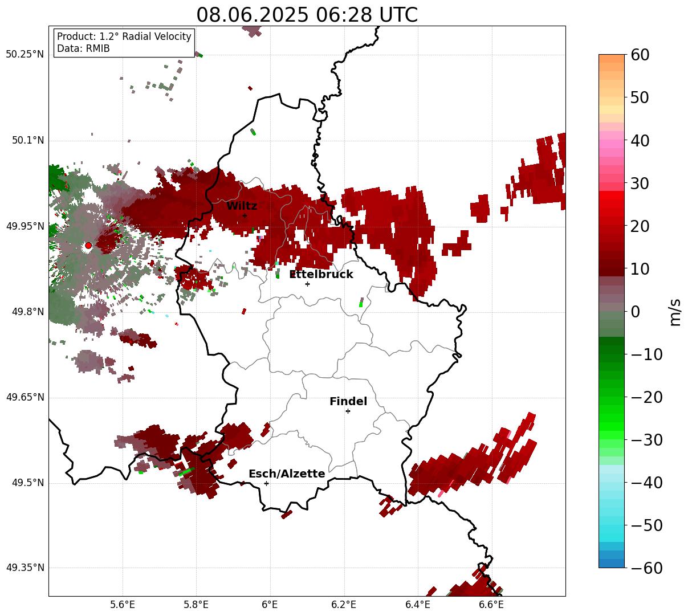Click the cross marker below Esch/Alzette

click(x=266, y=483)
